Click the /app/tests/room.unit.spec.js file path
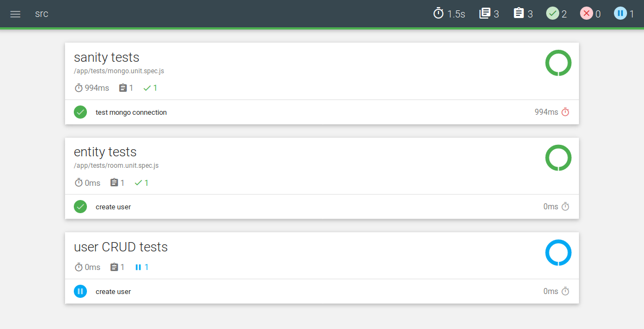The image size is (644, 329). (116, 166)
